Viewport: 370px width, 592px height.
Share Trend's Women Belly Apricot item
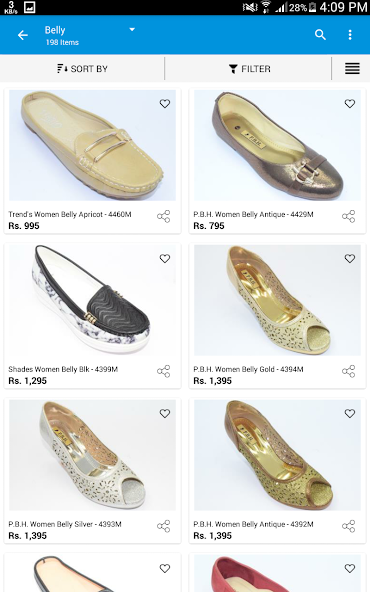tap(163, 216)
